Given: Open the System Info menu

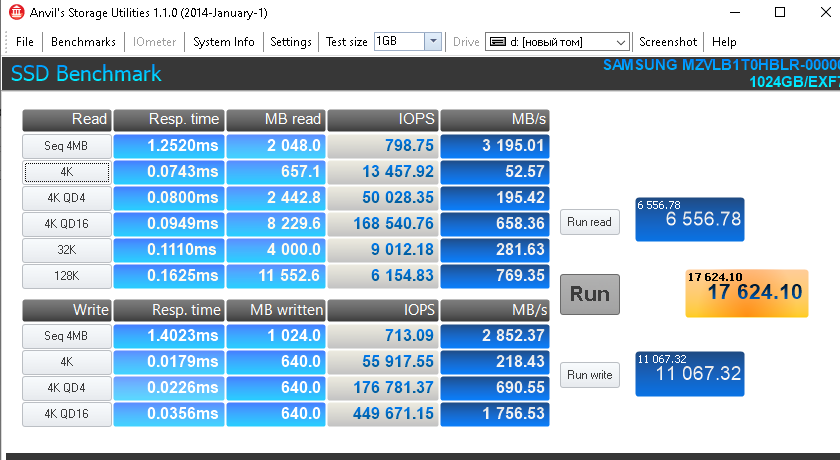Looking at the screenshot, I should (224, 42).
